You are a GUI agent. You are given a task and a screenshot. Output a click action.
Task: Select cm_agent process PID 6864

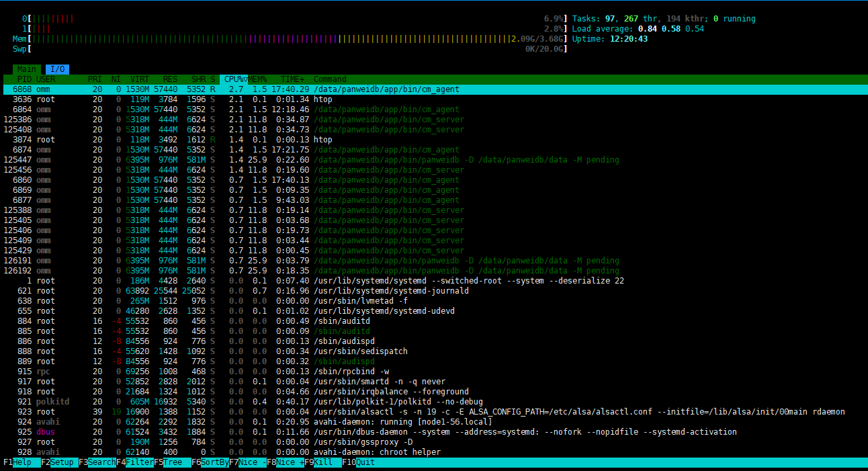(434, 110)
